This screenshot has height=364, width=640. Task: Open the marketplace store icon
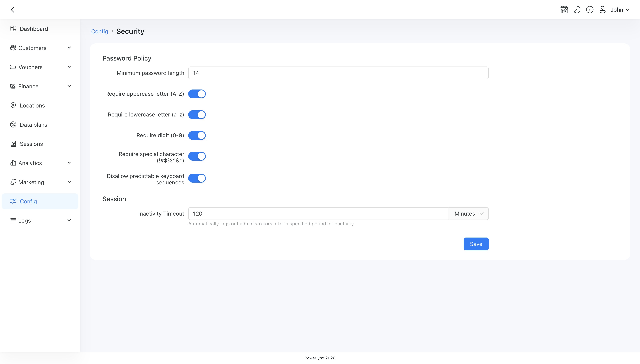564,10
